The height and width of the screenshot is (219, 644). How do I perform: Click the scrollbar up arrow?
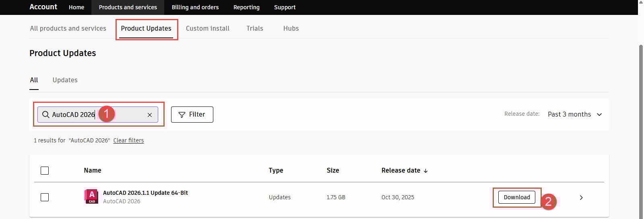(641, 2)
